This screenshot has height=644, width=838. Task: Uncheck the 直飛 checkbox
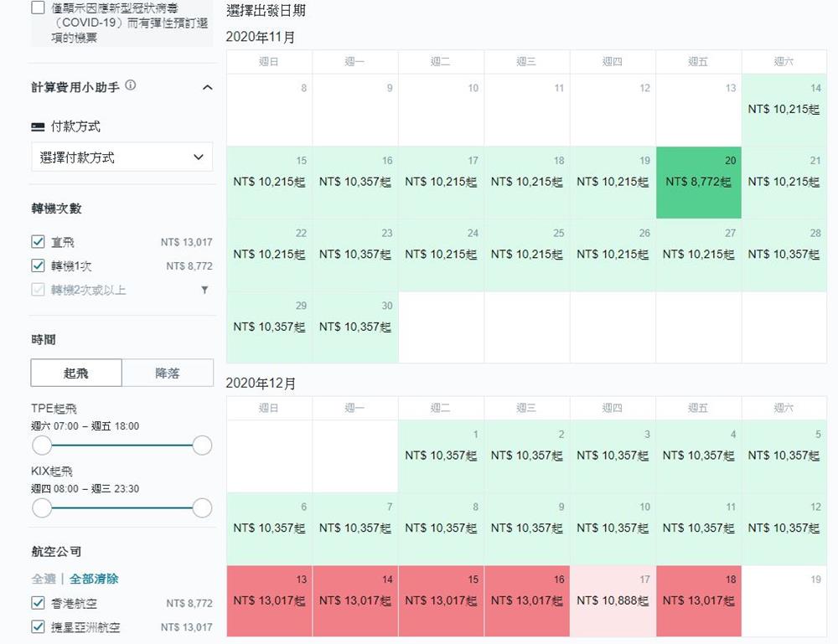(38, 241)
